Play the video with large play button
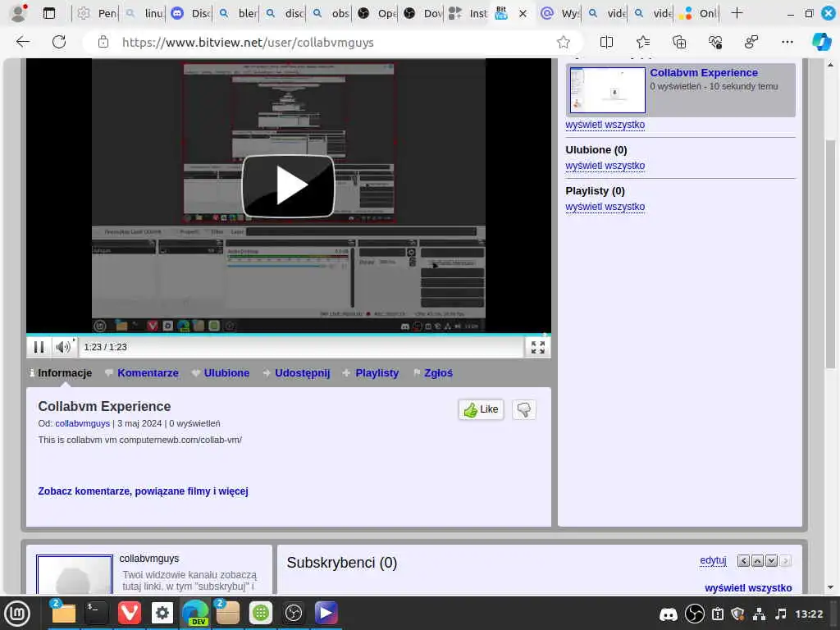The width and height of the screenshot is (840, 630). (288, 186)
